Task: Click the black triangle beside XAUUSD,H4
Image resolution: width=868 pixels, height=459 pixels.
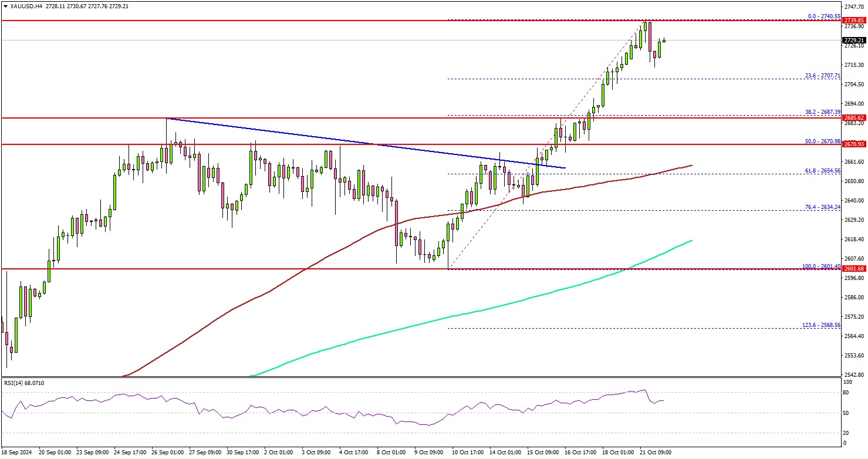Action: tap(5, 6)
